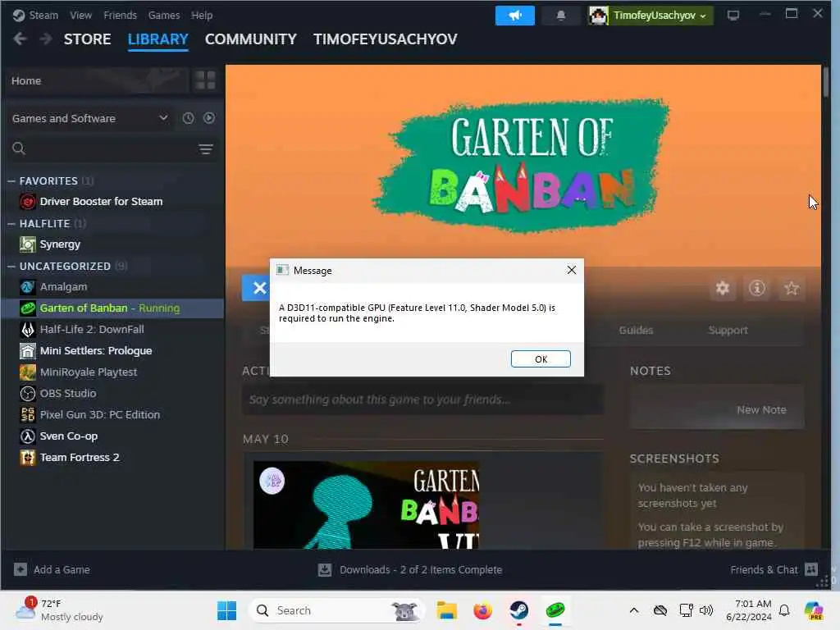Click the Add a Game plus icon
Screen dimensions: 840x630
pyautogui.click(x=21, y=569)
